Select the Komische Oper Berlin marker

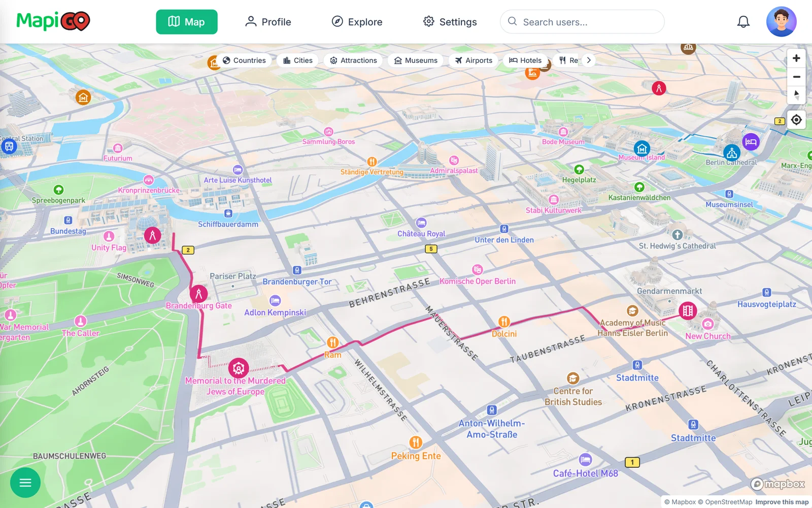477,270
